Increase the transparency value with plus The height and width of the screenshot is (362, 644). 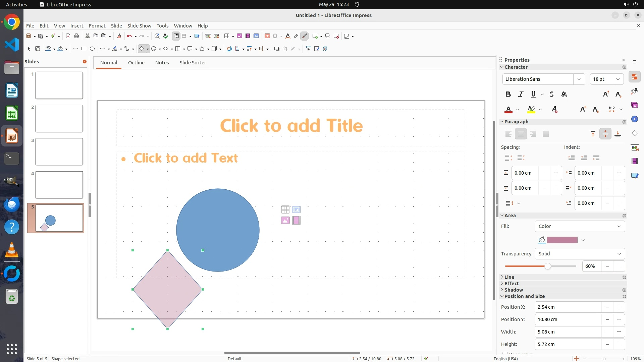(619, 266)
